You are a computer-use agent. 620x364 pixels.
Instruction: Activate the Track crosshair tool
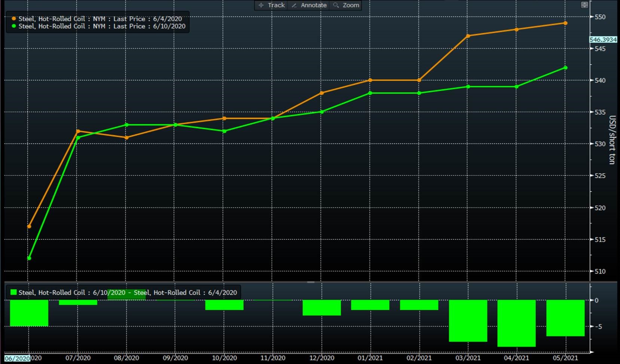[271, 5]
